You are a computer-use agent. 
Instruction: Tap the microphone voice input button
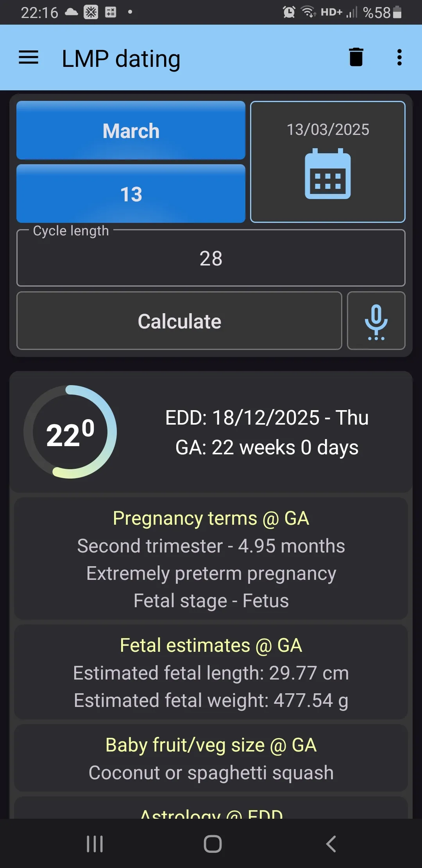pos(376,321)
